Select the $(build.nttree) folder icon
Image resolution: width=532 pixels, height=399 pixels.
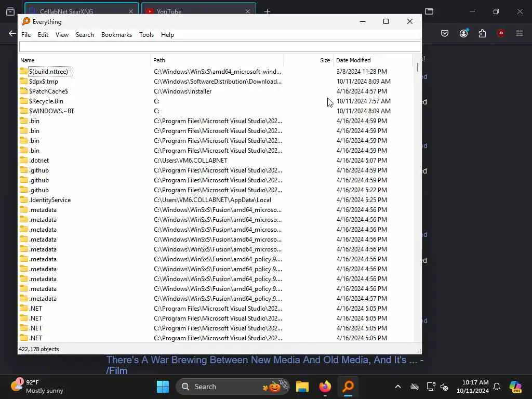pyautogui.click(x=23, y=71)
